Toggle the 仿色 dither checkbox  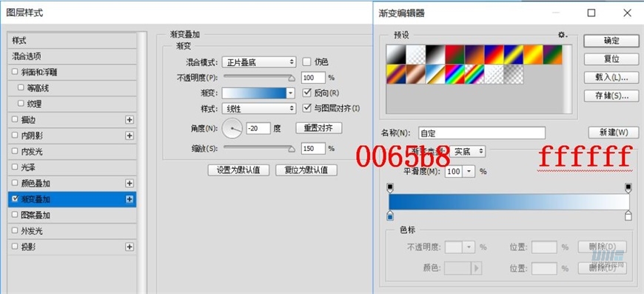click(x=306, y=62)
